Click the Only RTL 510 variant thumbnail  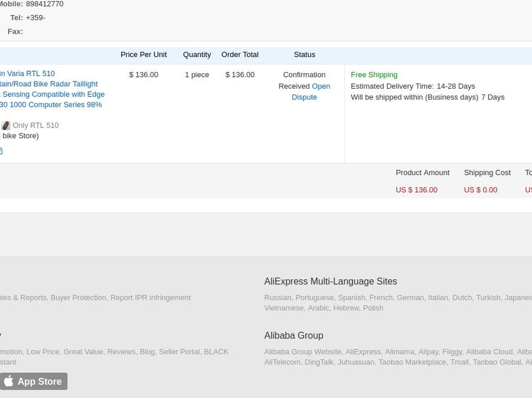(6, 126)
